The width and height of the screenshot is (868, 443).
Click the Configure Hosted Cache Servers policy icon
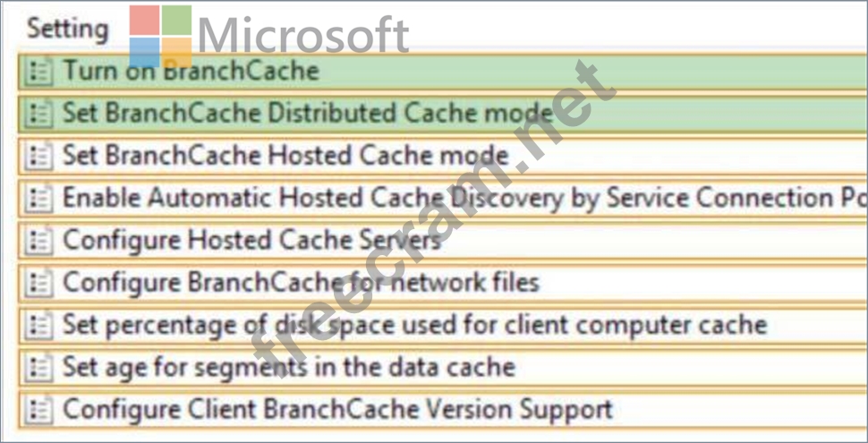click(x=39, y=241)
